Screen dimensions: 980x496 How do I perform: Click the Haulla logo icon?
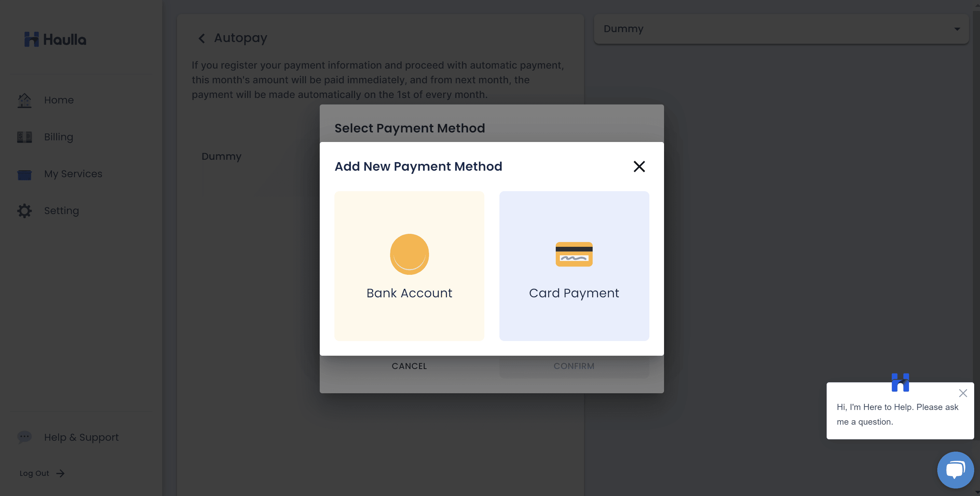pos(31,40)
